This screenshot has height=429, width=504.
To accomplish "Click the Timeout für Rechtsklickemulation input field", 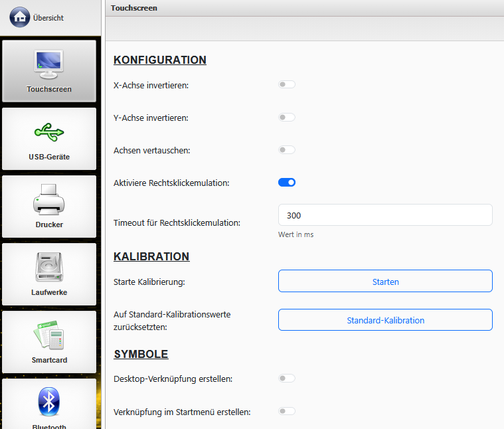I will pyautogui.click(x=385, y=216).
